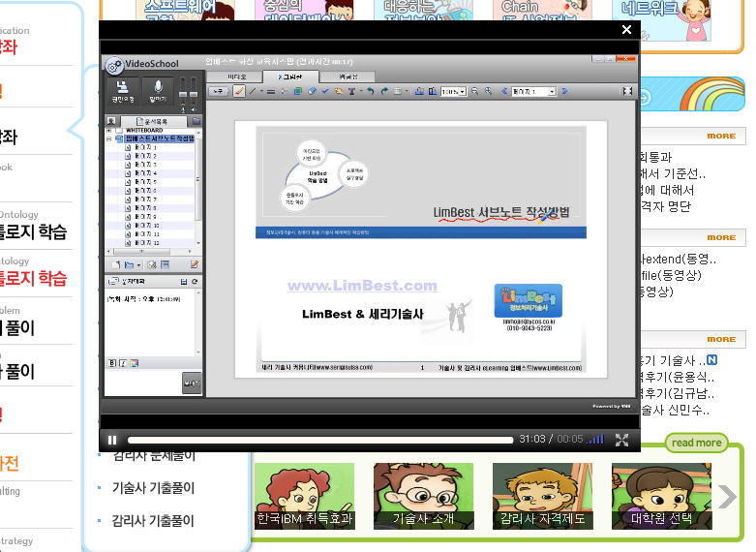The height and width of the screenshot is (552, 756).
Task: Click the redo arrow in whiteboard toolbar
Action: 384,91
